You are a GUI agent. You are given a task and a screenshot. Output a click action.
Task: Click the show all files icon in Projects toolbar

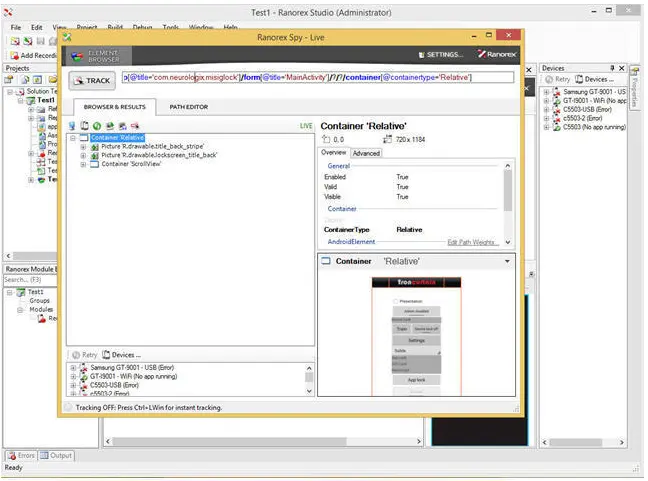coord(37,79)
